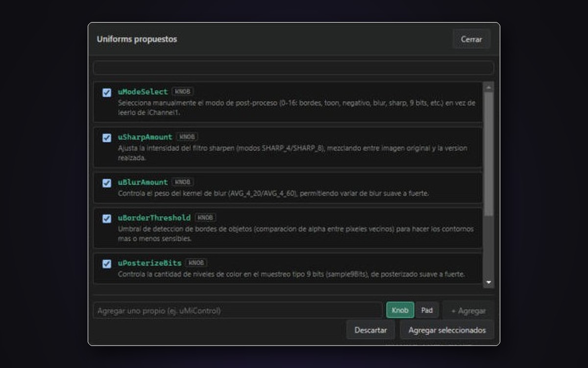Click the description starting 'Selecciona manualmente el modo'
Viewport: 588px width, 368px height.
[296, 108]
